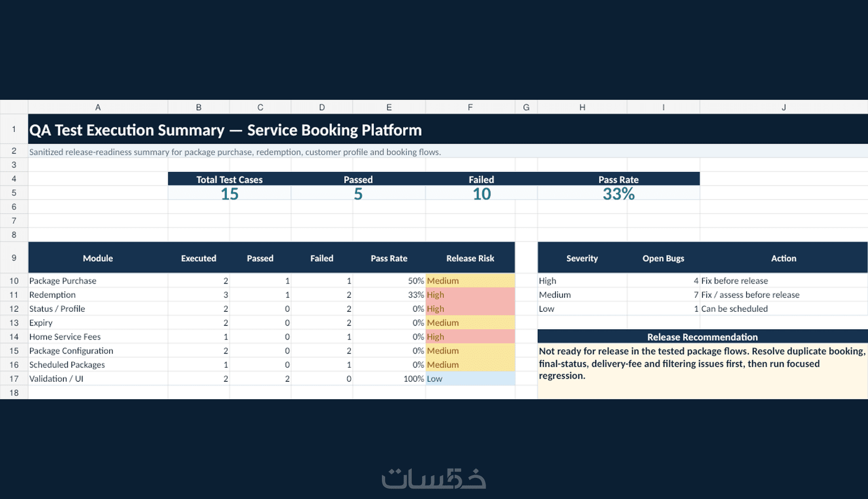
Task: Select the Package Purchase module cell
Action: [x=98, y=280]
